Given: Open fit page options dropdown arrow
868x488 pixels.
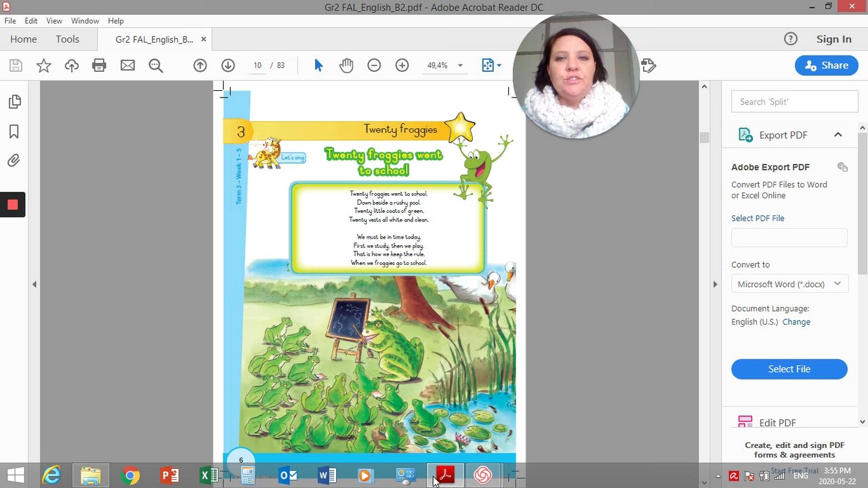Looking at the screenshot, I should click(499, 66).
